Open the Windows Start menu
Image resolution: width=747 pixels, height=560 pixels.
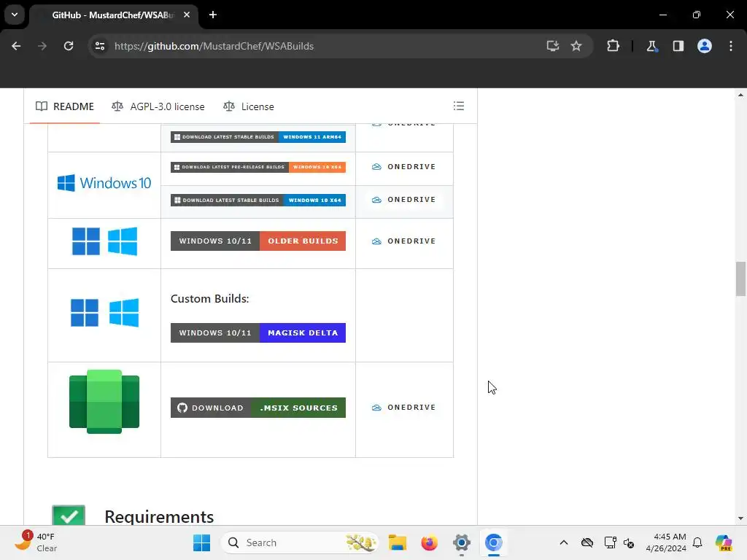click(x=201, y=542)
